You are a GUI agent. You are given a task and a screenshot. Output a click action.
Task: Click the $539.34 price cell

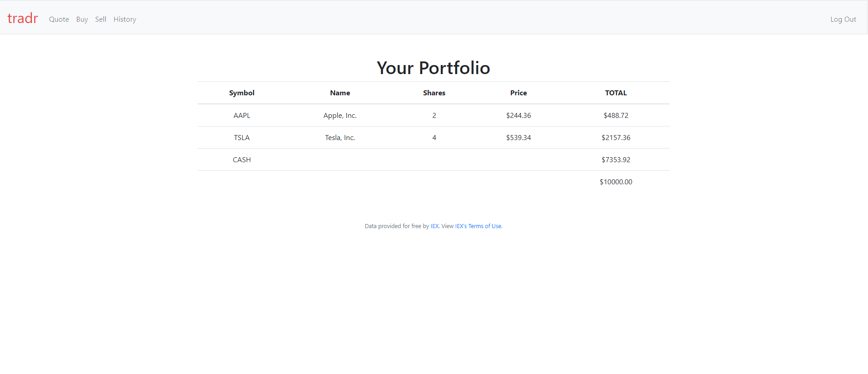click(x=519, y=138)
